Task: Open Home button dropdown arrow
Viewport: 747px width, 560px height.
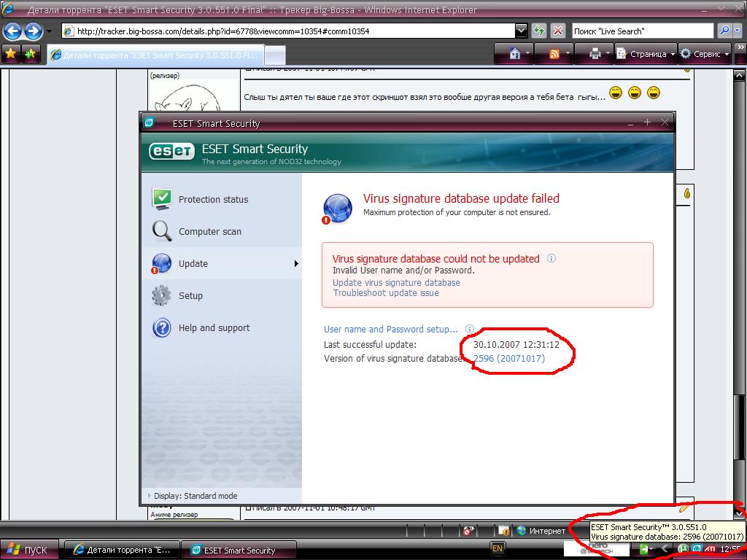Action: tap(527, 54)
